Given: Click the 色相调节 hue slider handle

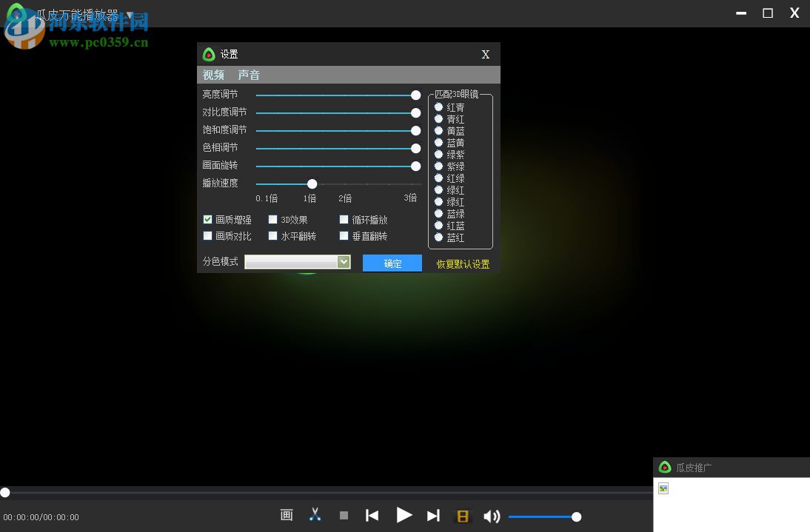Looking at the screenshot, I should pyautogui.click(x=416, y=149).
